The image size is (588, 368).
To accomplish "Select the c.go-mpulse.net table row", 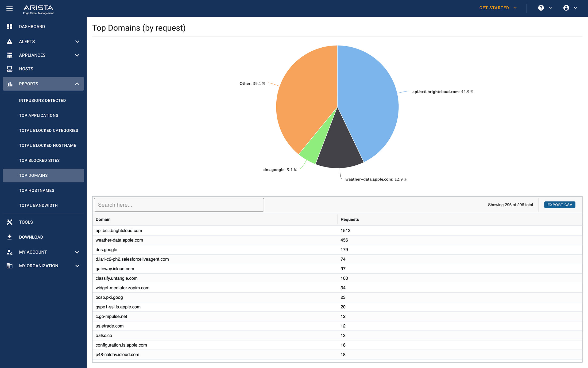I will [x=337, y=316].
